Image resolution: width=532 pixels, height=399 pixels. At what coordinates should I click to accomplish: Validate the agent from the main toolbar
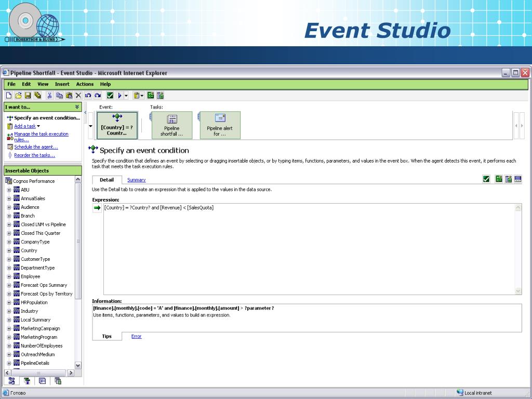tap(110, 96)
